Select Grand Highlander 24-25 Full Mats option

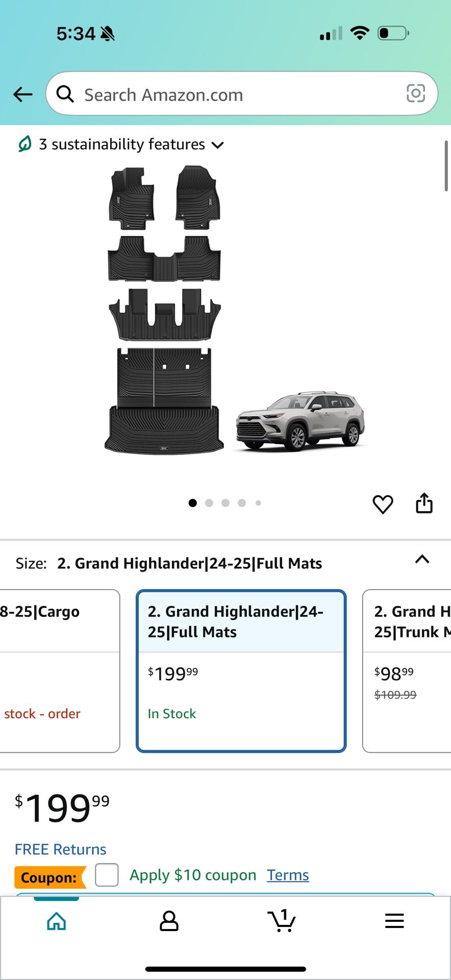tap(241, 671)
